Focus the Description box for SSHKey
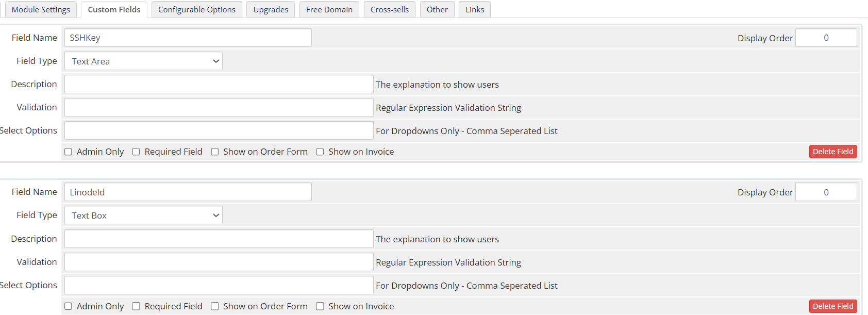Screen dimensions: 868x315 pyautogui.click(x=219, y=84)
